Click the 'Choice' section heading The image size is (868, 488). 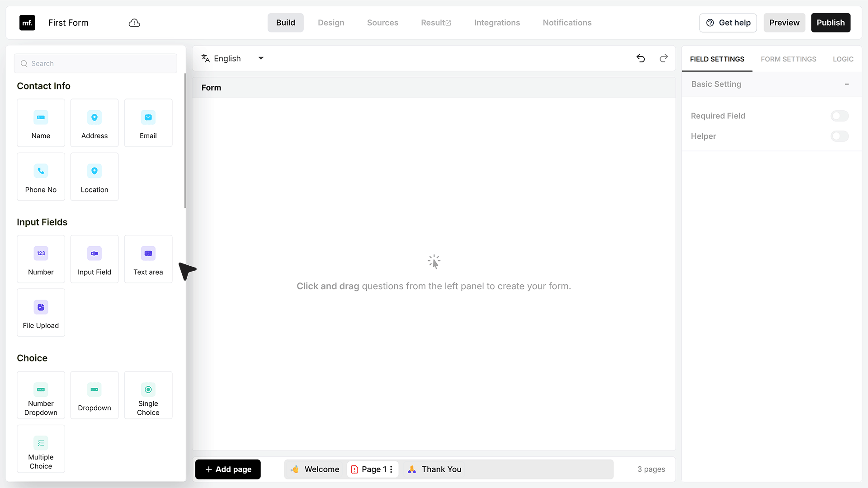(x=32, y=358)
